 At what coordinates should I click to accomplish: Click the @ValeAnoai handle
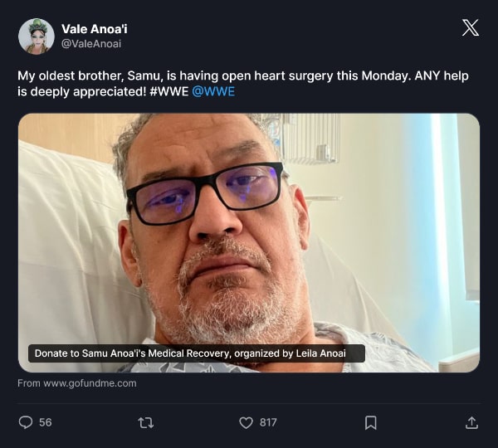pyautogui.click(x=91, y=43)
